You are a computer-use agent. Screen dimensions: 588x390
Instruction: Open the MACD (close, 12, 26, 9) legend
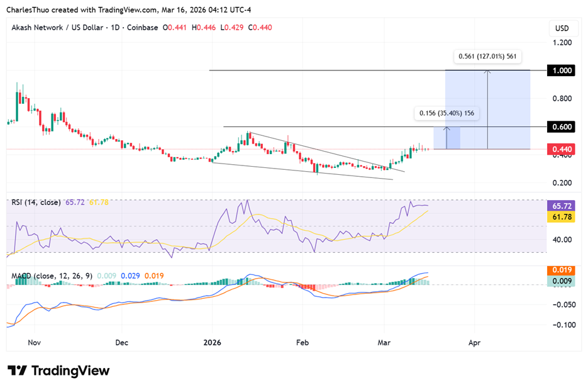tap(53, 276)
